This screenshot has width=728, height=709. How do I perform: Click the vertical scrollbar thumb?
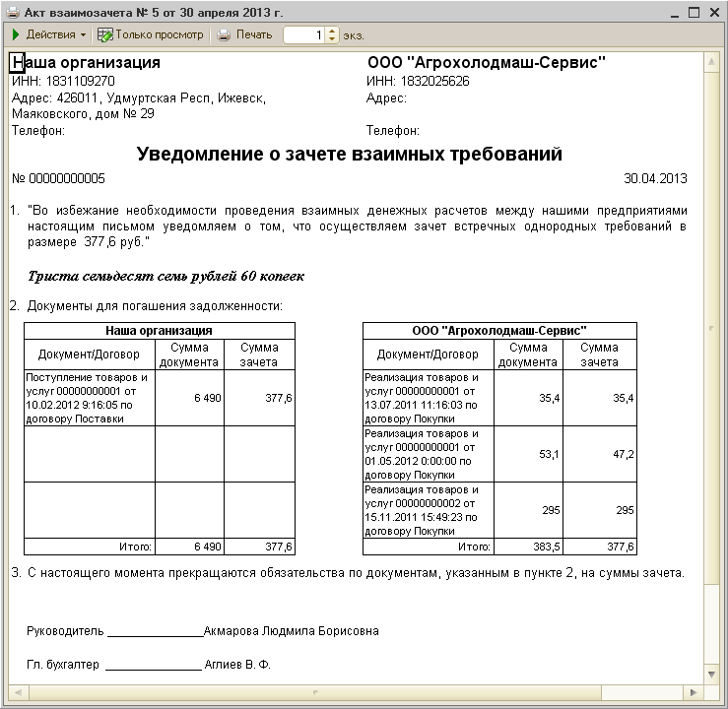coord(711,328)
